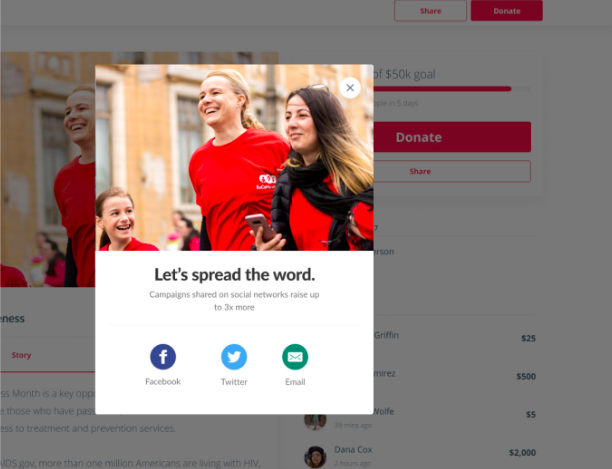Click the Facebook text label

tap(163, 382)
